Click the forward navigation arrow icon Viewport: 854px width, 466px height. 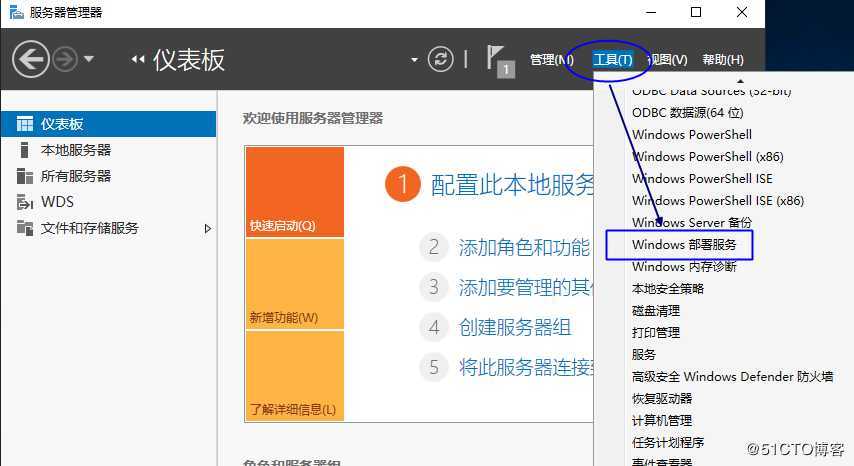pos(65,60)
